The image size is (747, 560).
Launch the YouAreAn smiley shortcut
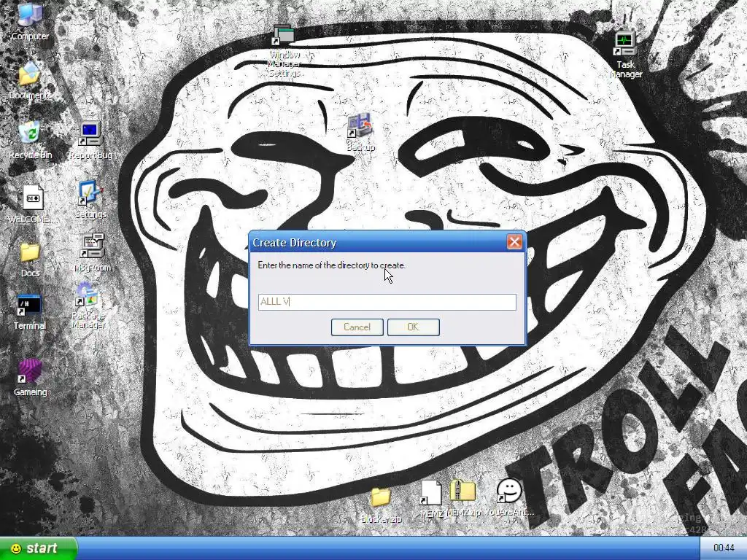pyautogui.click(x=509, y=498)
